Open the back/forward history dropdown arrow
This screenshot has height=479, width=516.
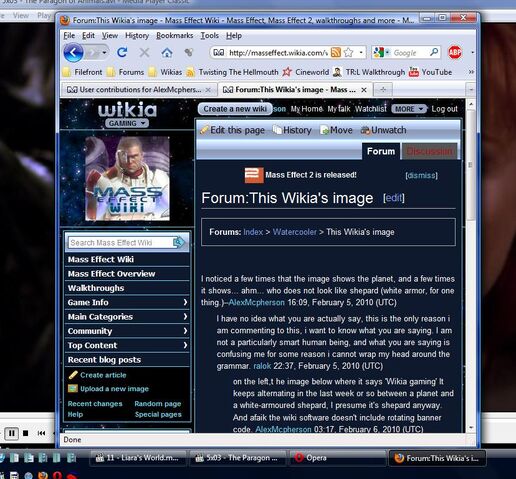(x=104, y=53)
